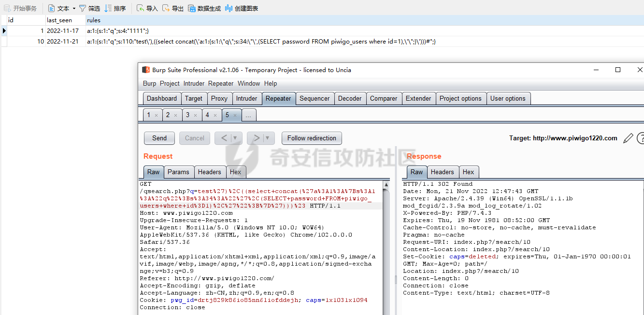Open the Burp menu

150,83
